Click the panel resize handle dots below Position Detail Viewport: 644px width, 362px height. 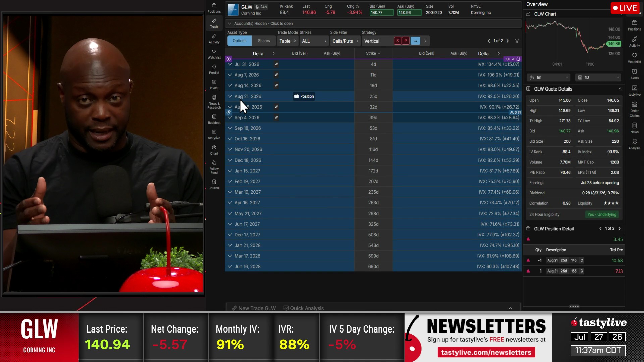[574, 307]
